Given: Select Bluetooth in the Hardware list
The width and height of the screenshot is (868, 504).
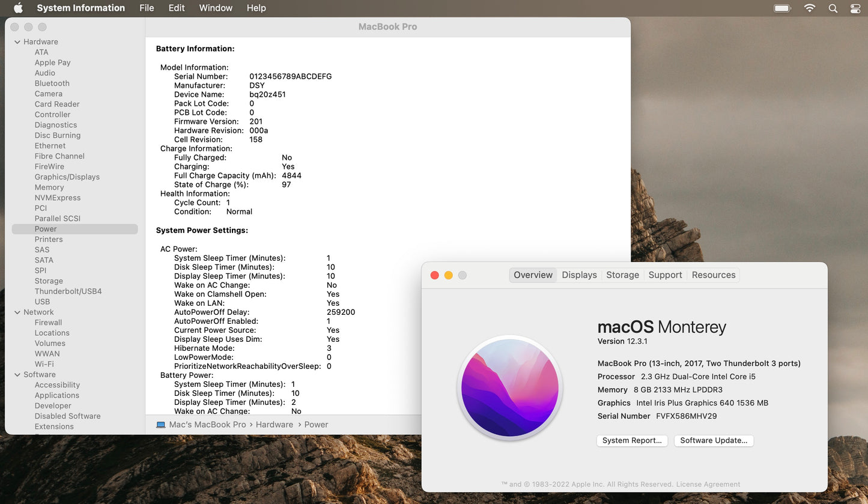Looking at the screenshot, I should [52, 83].
